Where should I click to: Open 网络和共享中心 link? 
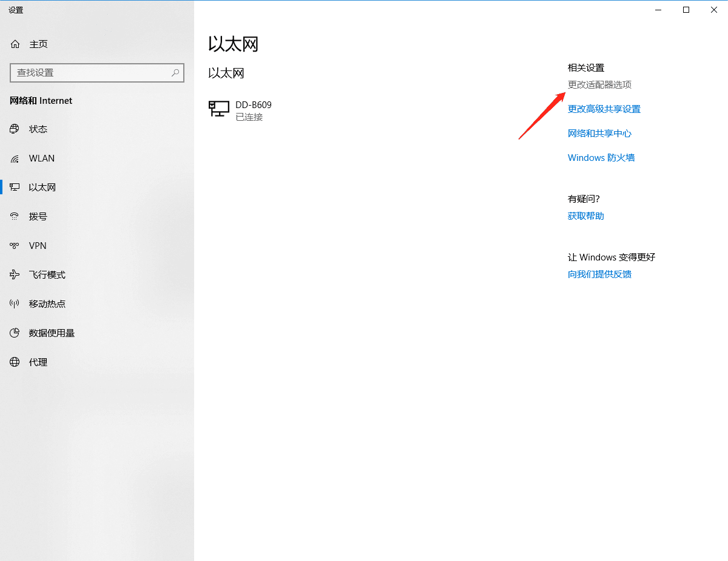[599, 134]
